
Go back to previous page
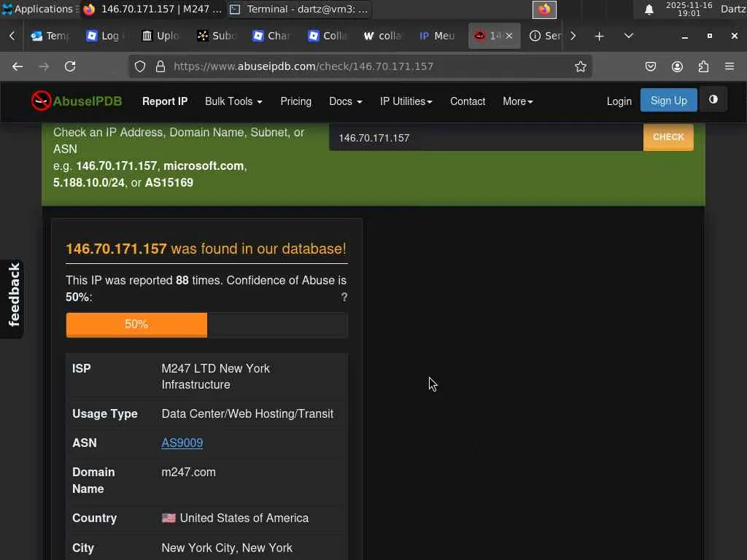click(x=18, y=66)
